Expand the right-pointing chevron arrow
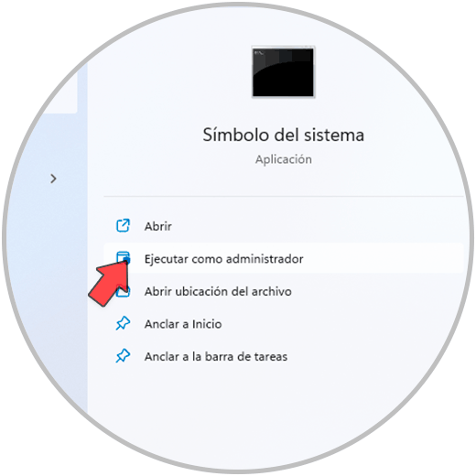This screenshot has height=476, width=476. pyautogui.click(x=53, y=178)
